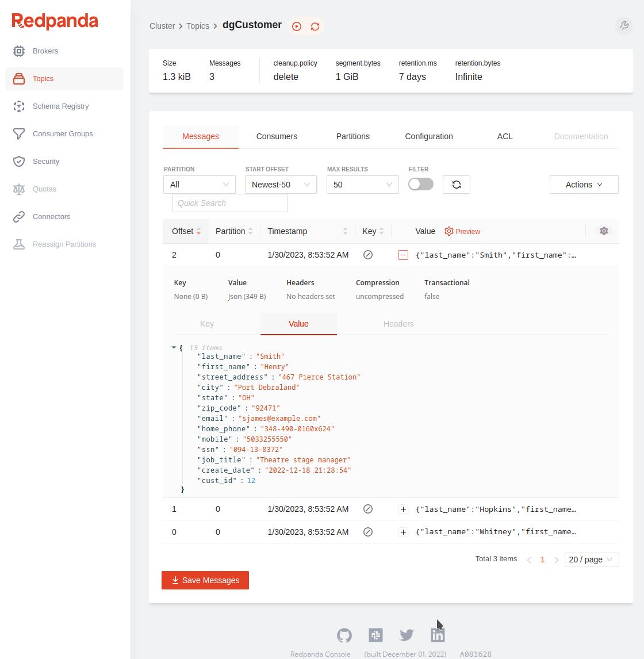Screen dimensions: 644x659
Task: Switch to the ACL tab
Action: point(505,137)
